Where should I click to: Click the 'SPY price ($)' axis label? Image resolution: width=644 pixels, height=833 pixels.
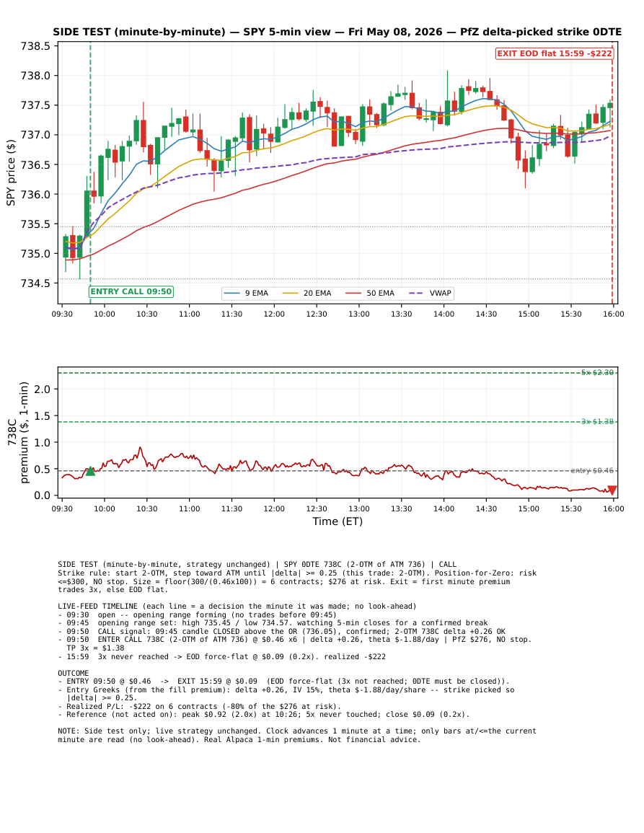[x=11, y=172]
